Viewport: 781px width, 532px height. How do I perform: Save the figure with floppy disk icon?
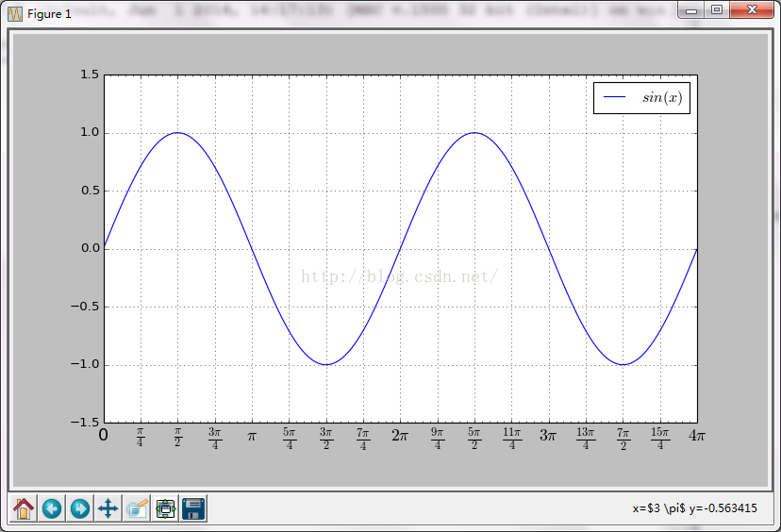tap(193, 508)
